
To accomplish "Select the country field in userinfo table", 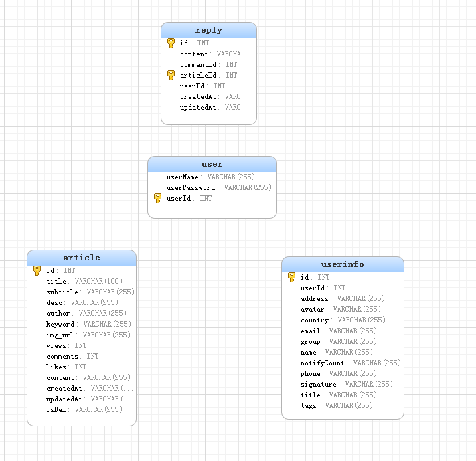I will [x=343, y=320].
